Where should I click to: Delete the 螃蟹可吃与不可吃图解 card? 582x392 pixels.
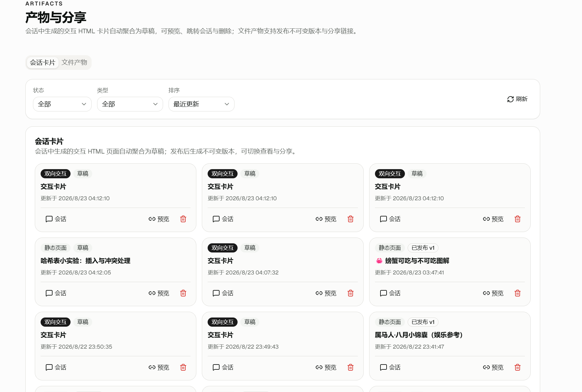point(518,293)
